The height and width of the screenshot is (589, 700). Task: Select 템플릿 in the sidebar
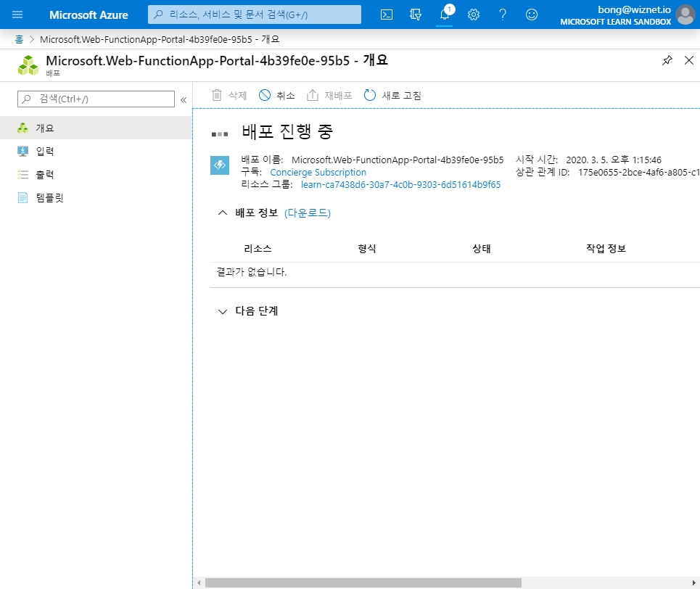96,198
